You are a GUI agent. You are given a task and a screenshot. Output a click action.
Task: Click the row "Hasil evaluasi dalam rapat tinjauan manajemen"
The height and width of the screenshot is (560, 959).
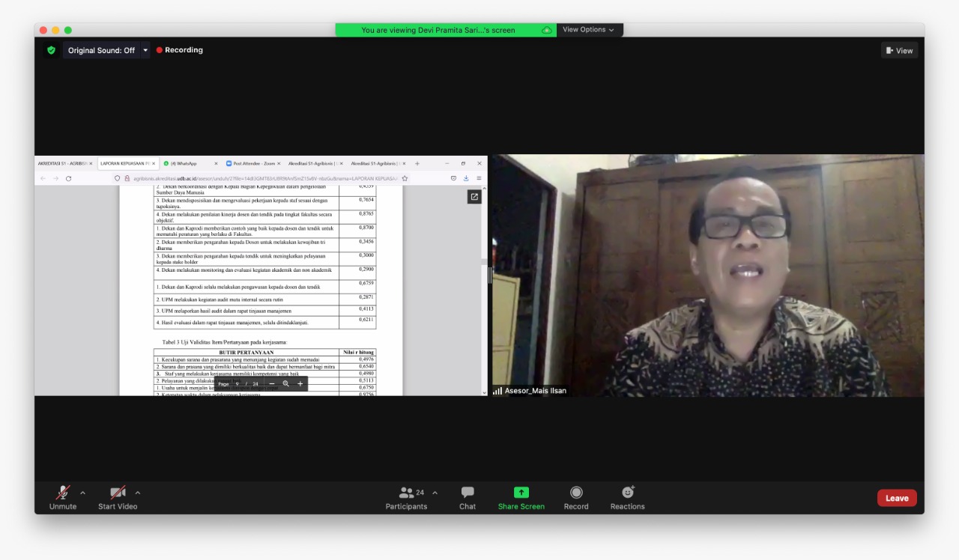[x=246, y=323]
